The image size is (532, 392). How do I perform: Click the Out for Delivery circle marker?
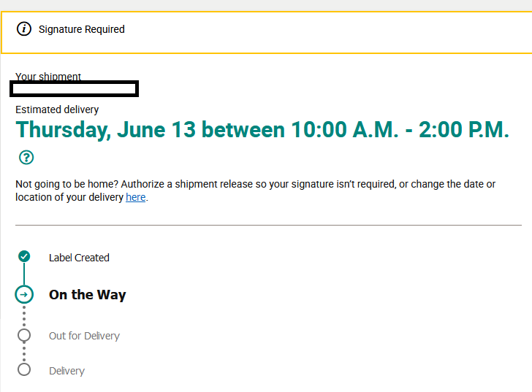click(x=24, y=335)
